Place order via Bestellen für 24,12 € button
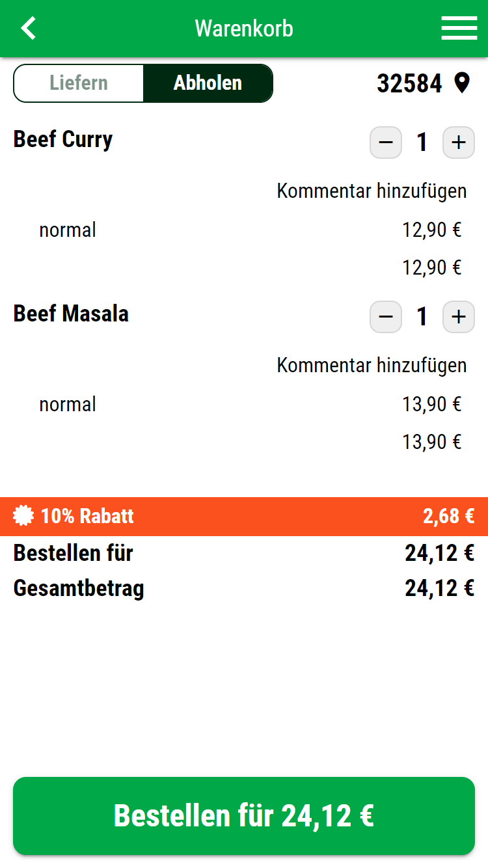 [244, 816]
